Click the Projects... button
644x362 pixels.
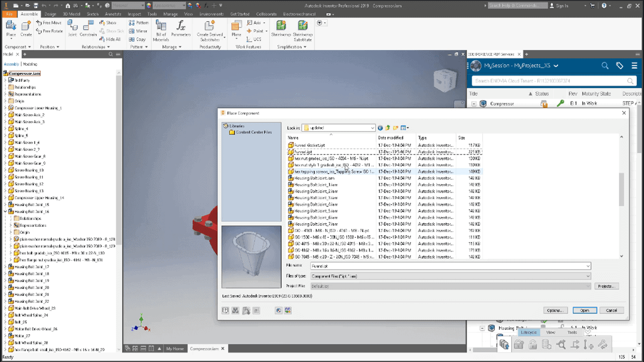pyautogui.click(x=606, y=286)
